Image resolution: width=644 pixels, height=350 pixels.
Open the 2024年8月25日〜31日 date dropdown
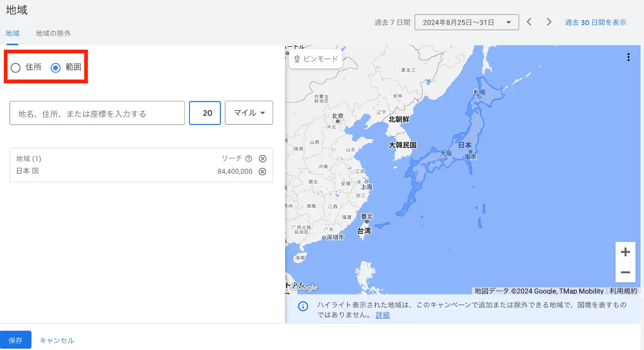coord(466,23)
